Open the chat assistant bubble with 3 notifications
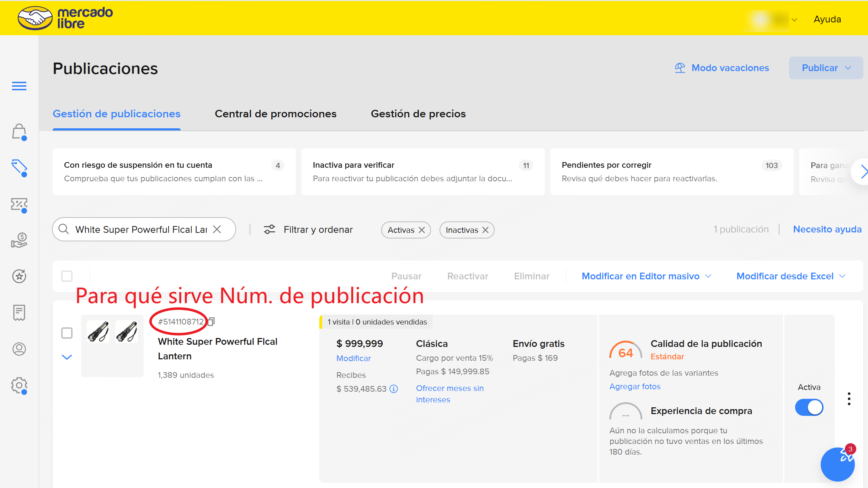 click(838, 464)
